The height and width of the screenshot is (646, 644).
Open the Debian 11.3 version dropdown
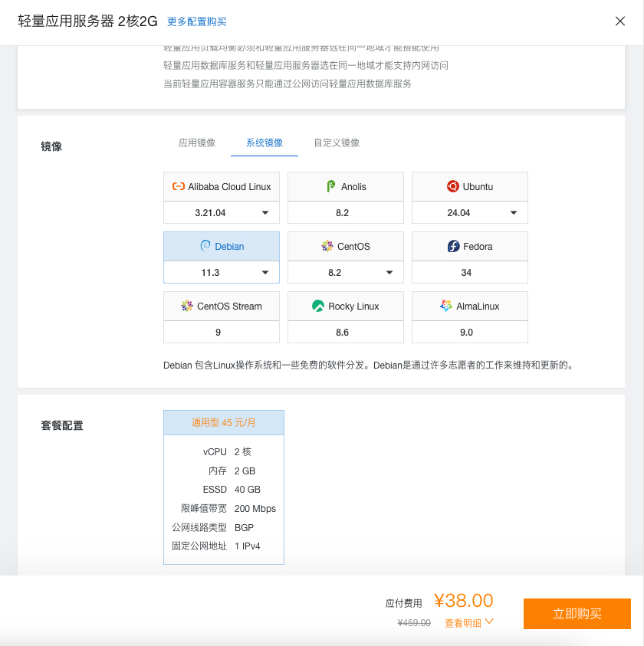tap(264, 272)
